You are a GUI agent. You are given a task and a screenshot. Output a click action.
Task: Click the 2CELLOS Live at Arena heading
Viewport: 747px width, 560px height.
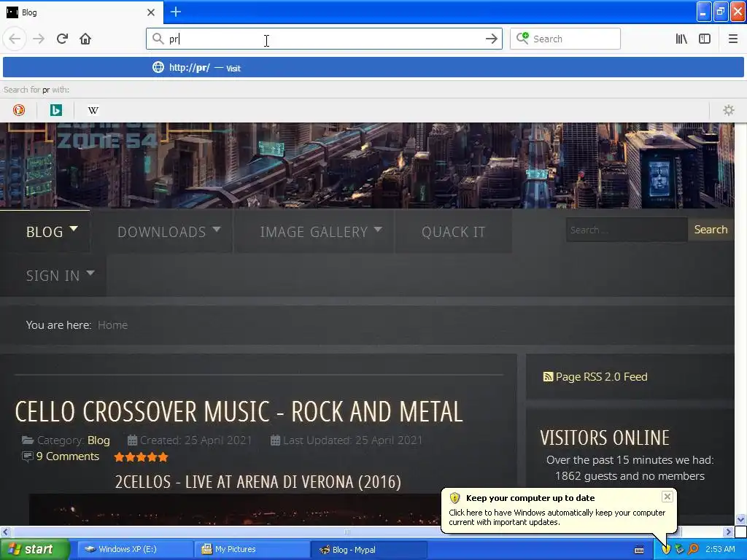coord(258,482)
